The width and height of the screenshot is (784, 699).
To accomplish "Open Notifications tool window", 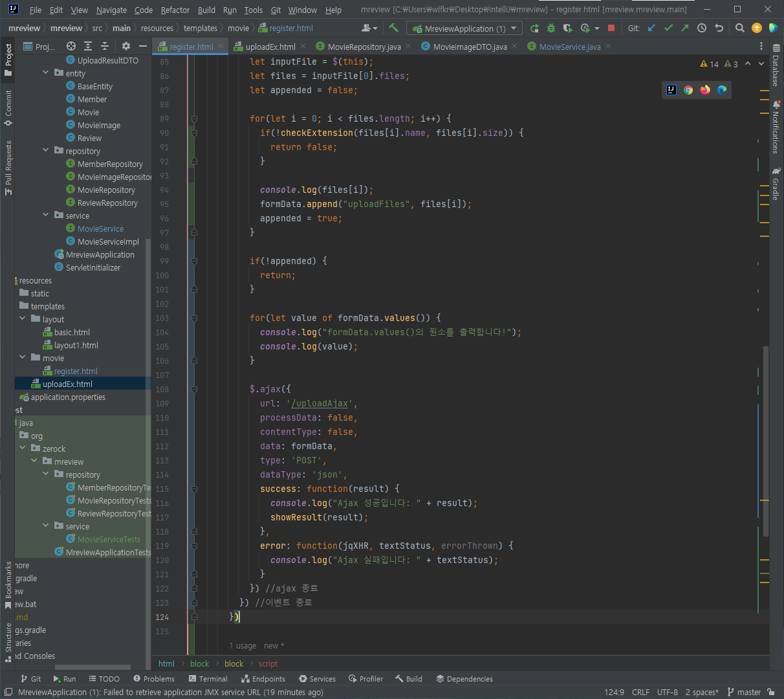I will point(776,127).
